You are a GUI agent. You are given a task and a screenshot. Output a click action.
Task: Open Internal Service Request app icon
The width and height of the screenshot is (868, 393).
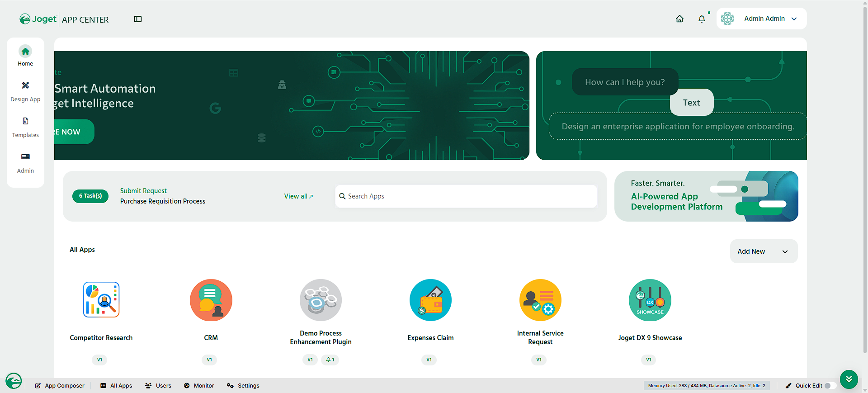(x=540, y=300)
